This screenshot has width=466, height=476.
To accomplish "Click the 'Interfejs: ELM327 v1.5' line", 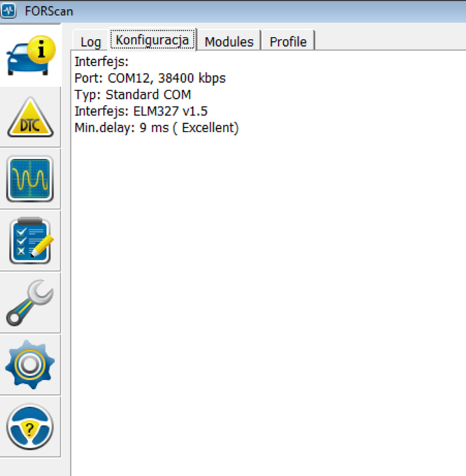I will click(x=141, y=111).
